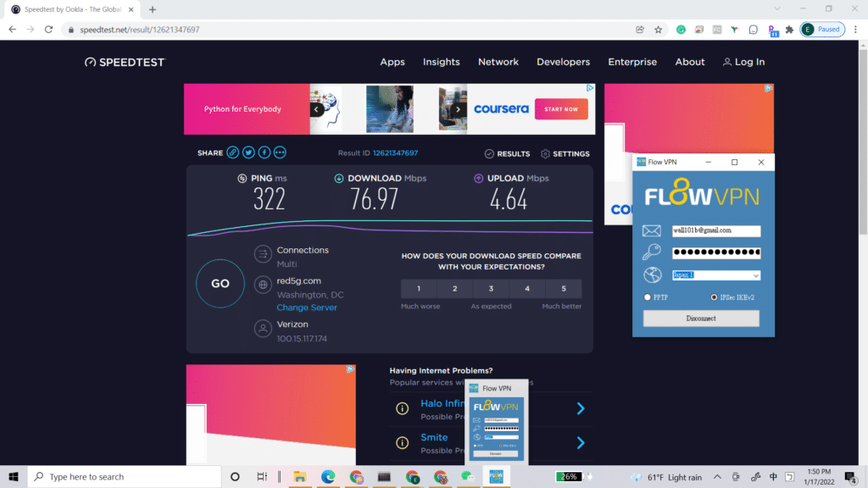Select the PPTP protocol radio button

click(647, 297)
